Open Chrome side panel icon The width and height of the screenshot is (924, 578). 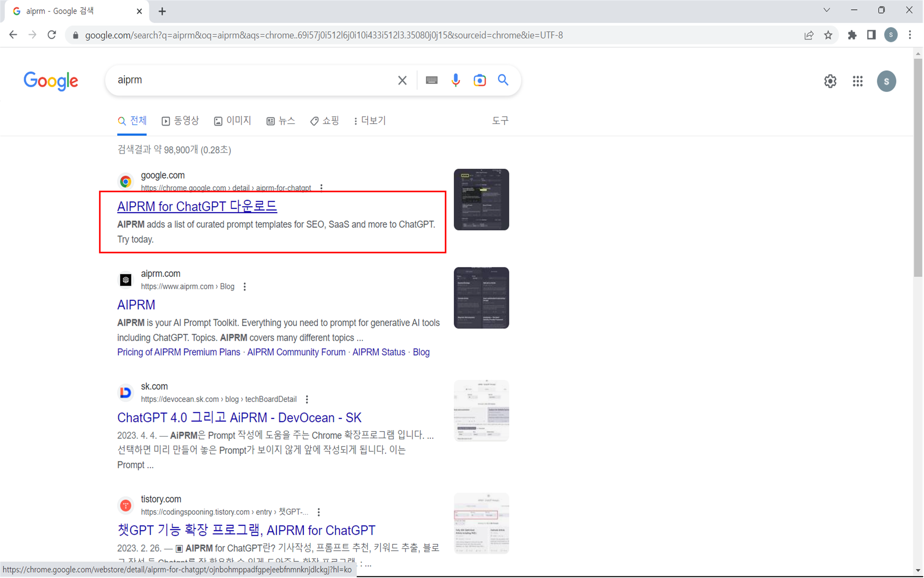click(x=871, y=35)
